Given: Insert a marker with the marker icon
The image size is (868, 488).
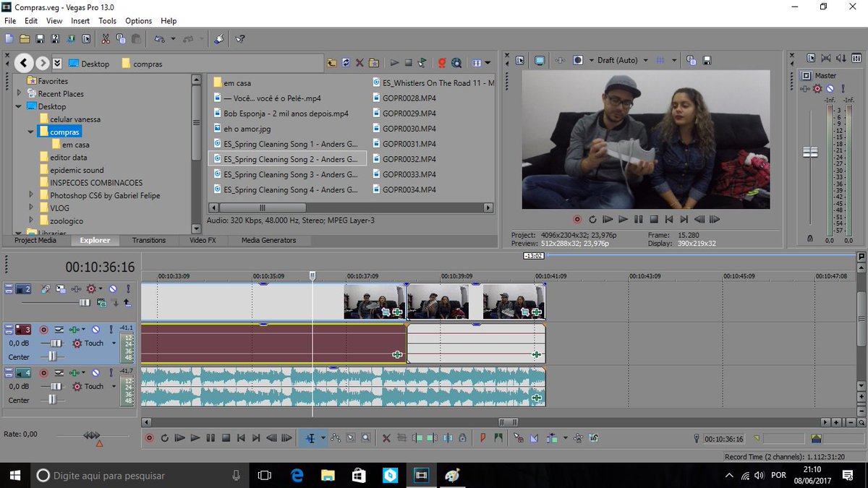Looking at the screenshot, I should (x=483, y=437).
